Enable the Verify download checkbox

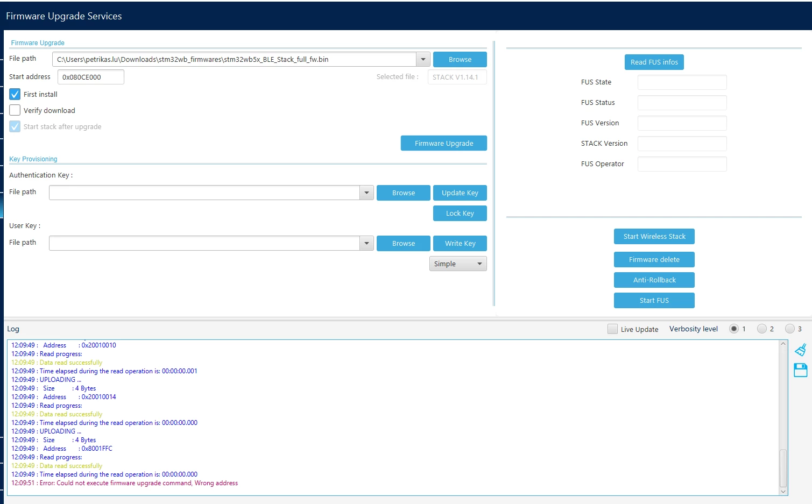click(15, 110)
